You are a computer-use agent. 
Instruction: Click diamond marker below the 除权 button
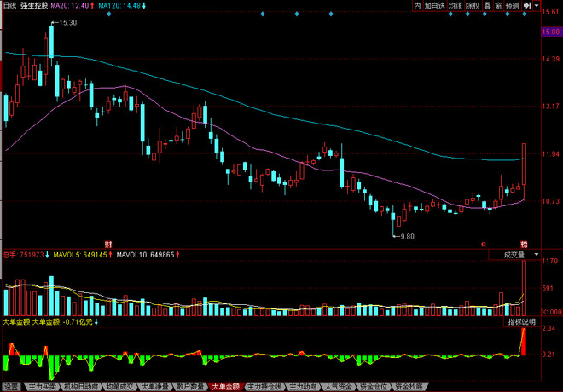point(467,14)
